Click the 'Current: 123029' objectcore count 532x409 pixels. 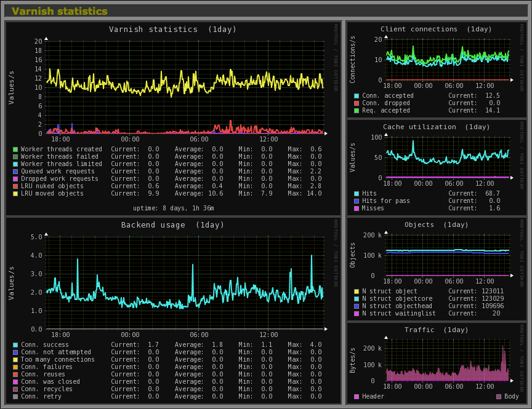(x=476, y=298)
